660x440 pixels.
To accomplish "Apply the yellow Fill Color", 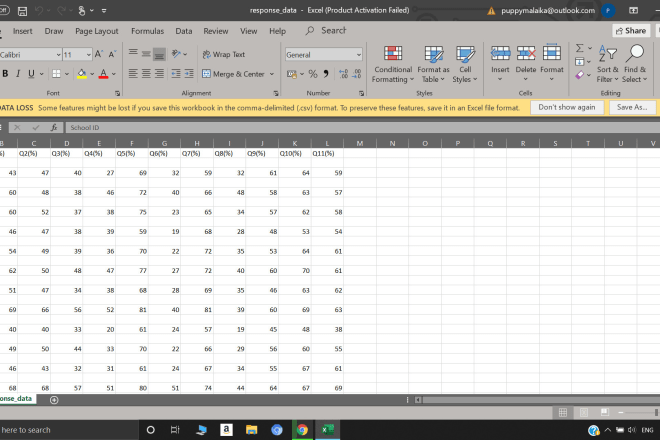I will tap(82, 74).
